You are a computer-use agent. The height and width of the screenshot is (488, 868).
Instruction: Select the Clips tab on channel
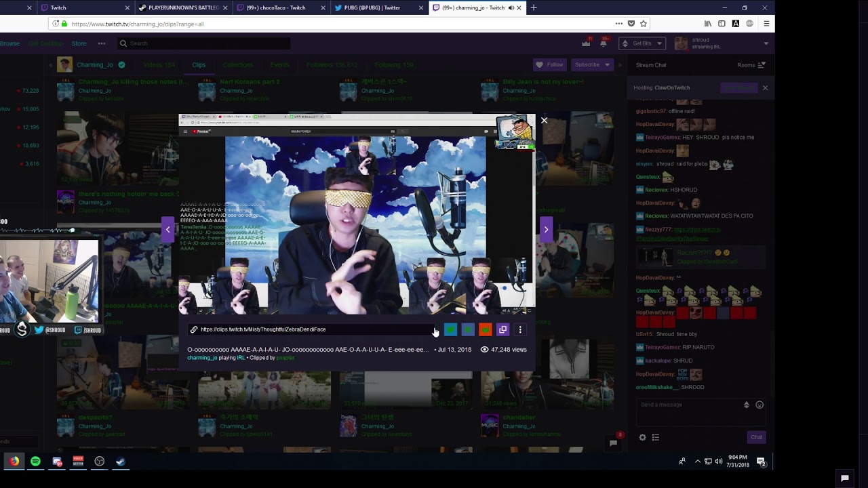point(199,65)
